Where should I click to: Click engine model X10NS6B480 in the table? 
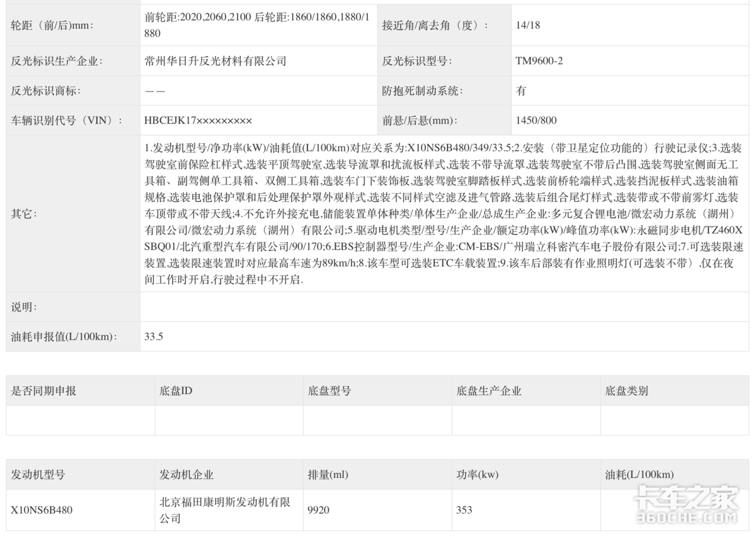[x=42, y=510]
